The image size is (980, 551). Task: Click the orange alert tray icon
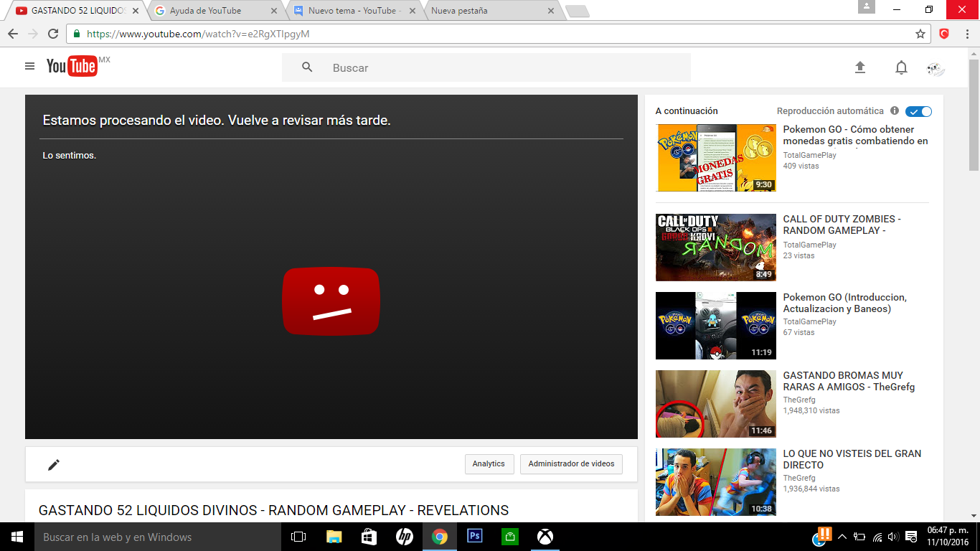pyautogui.click(x=823, y=535)
